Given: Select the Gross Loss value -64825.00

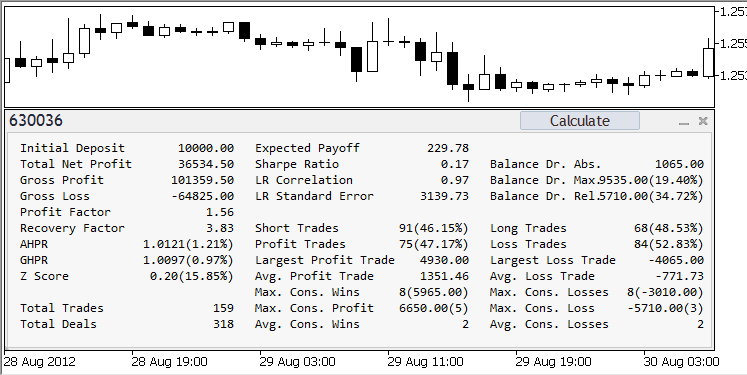Looking at the screenshot, I should [x=202, y=196].
